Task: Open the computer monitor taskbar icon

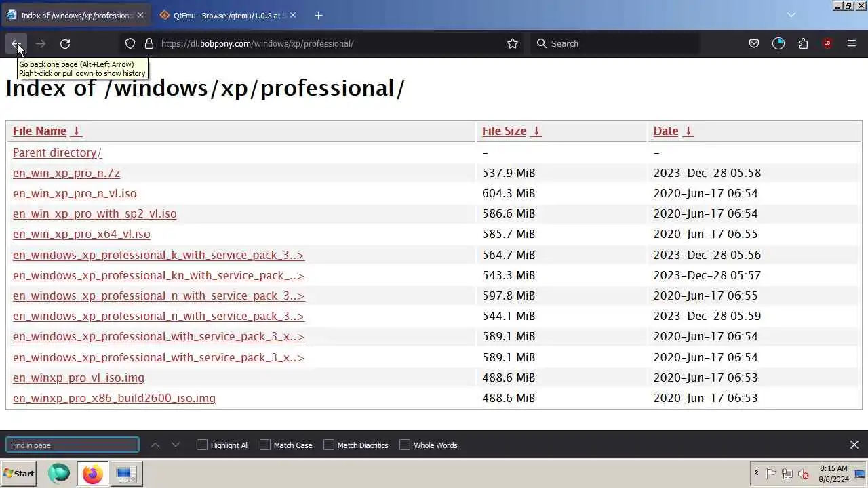Action: tap(126, 474)
